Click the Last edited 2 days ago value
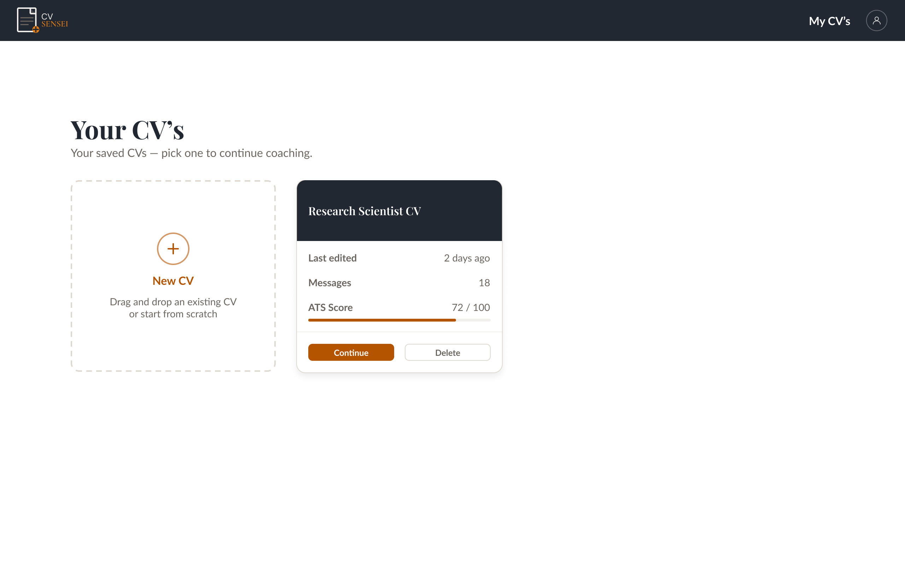Image resolution: width=905 pixels, height=588 pixels. pos(467,258)
